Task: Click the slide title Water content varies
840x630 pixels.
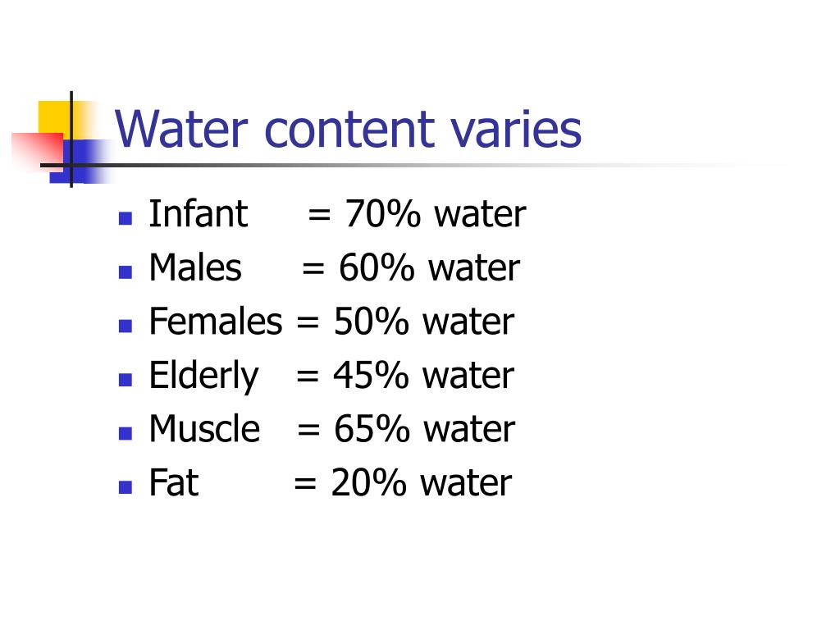Action: [348, 129]
